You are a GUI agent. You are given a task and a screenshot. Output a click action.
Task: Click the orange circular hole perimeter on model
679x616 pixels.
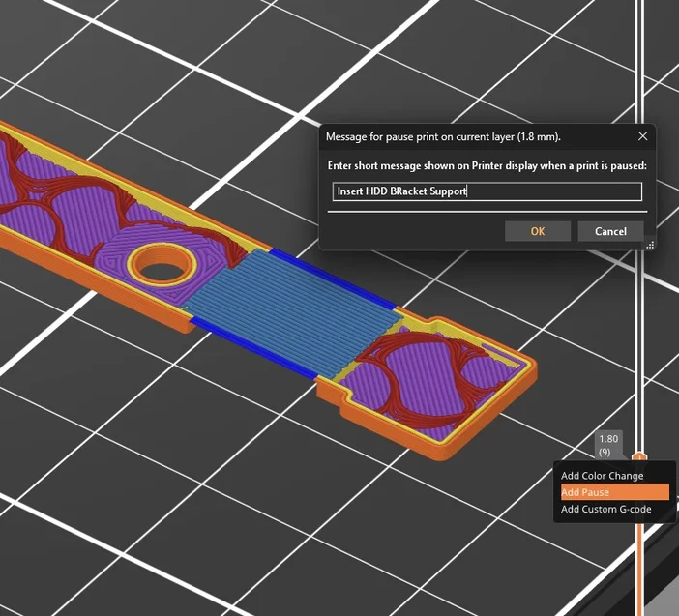coord(163,265)
